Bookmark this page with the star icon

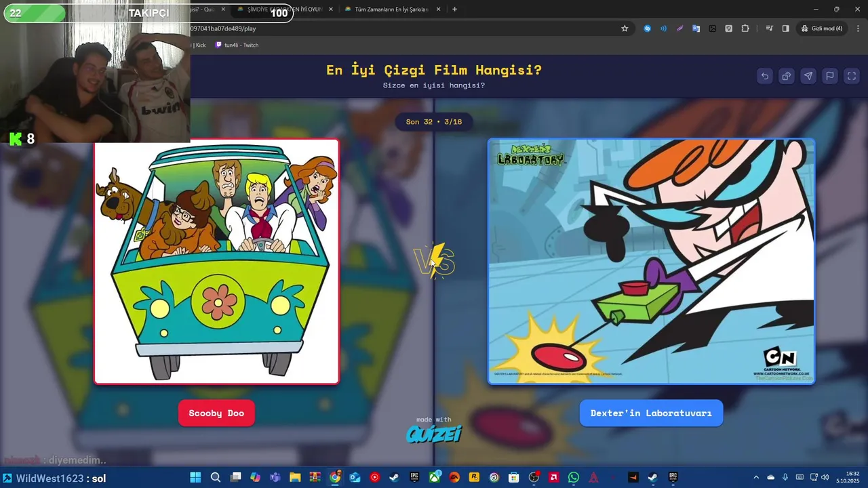pos(625,28)
